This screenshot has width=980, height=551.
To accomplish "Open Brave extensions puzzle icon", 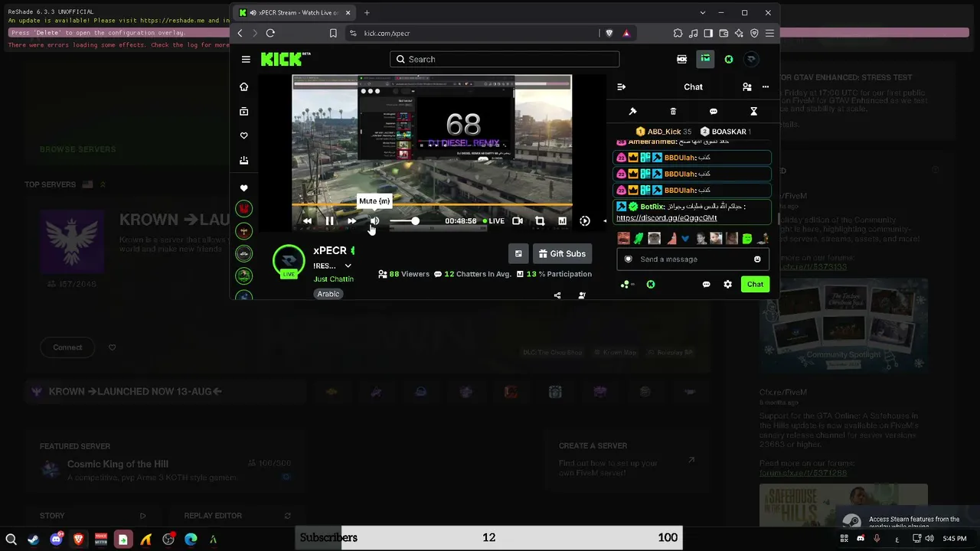I will tap(678, 33).
